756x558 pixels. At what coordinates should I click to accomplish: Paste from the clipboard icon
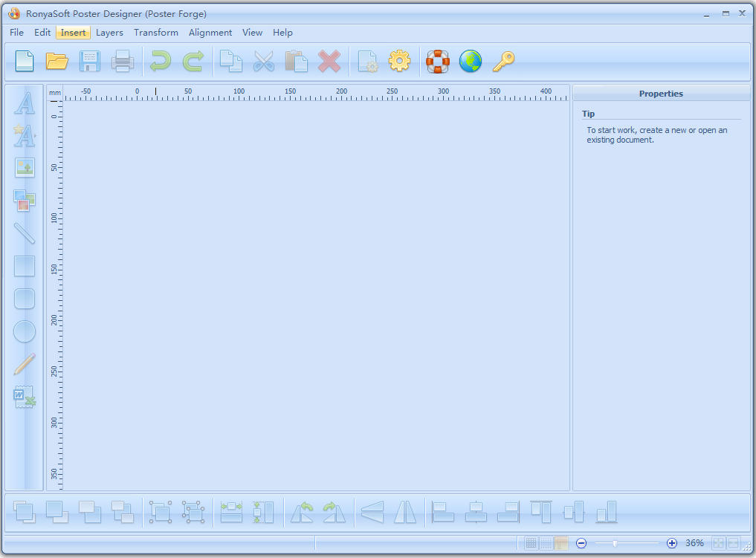297,61
